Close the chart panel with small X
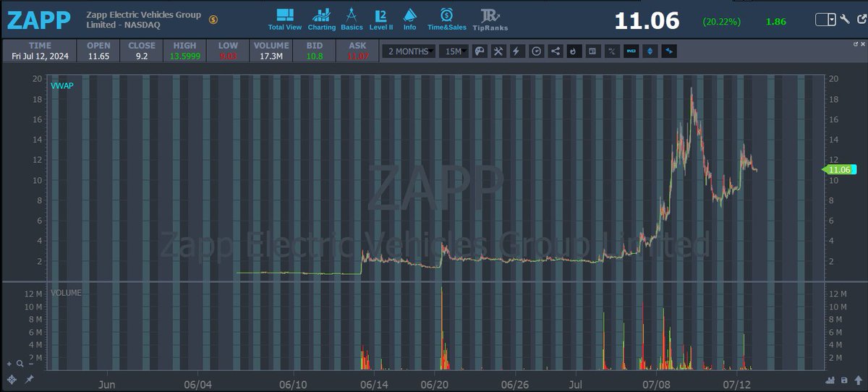Screen dimensions: 868x392 (x=863, y=45)
